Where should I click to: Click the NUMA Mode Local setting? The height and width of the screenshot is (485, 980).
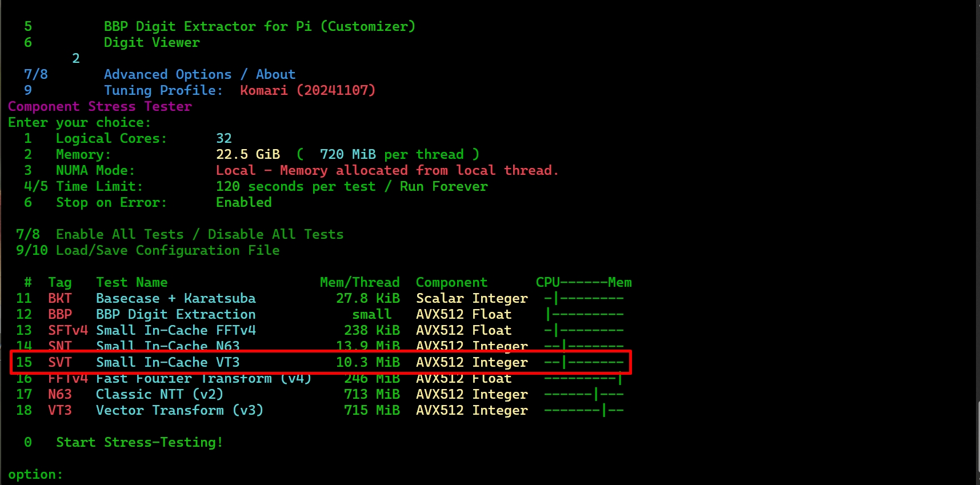pos(386,171)
